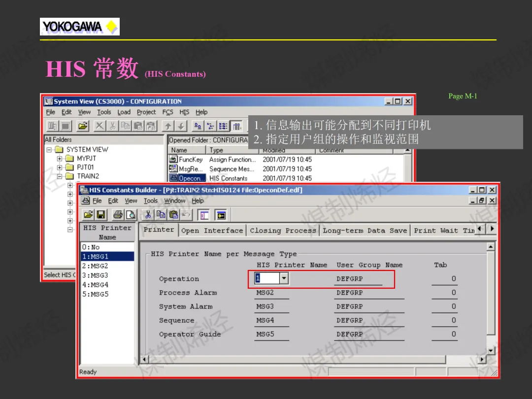The height and width of the screenshot is (399, 532).
Task: Click the paste clipboard icon in System View toolbar
Action: tap(138, 126)
